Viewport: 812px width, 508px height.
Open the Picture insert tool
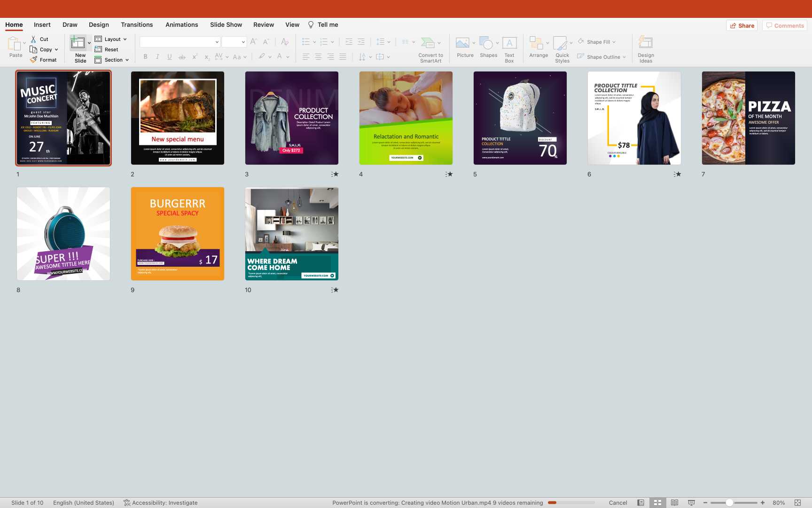pos(462,43)
